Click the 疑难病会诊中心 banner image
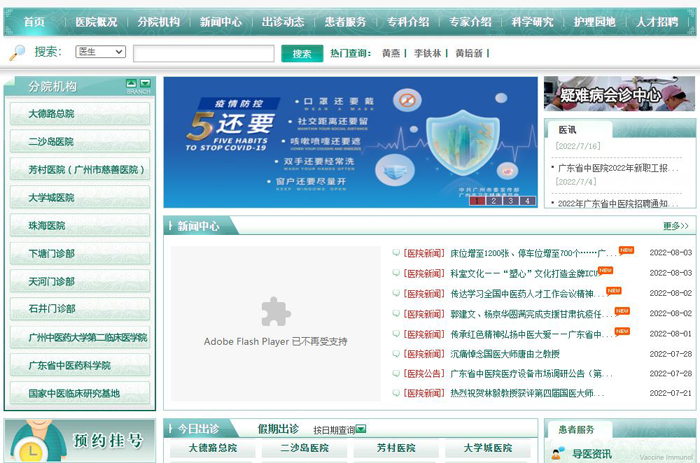The height and width of the screenshot is (463, 700). click(x=619, y=94)
